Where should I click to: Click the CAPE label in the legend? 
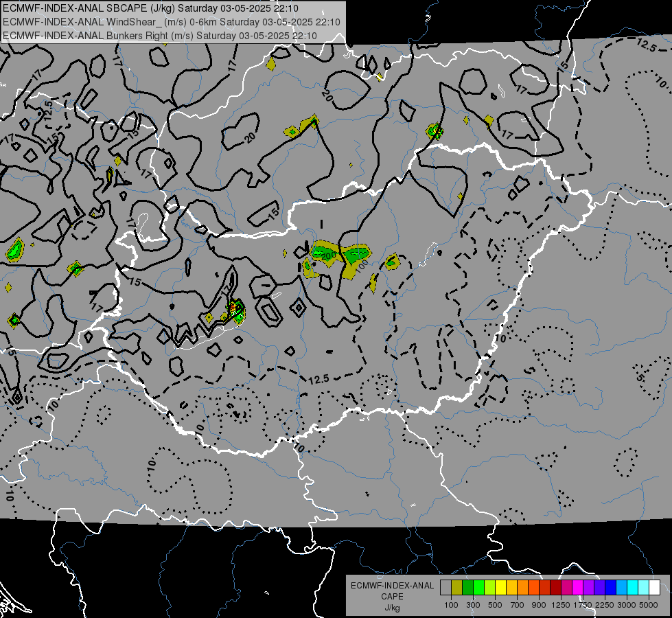pos(392,597)
